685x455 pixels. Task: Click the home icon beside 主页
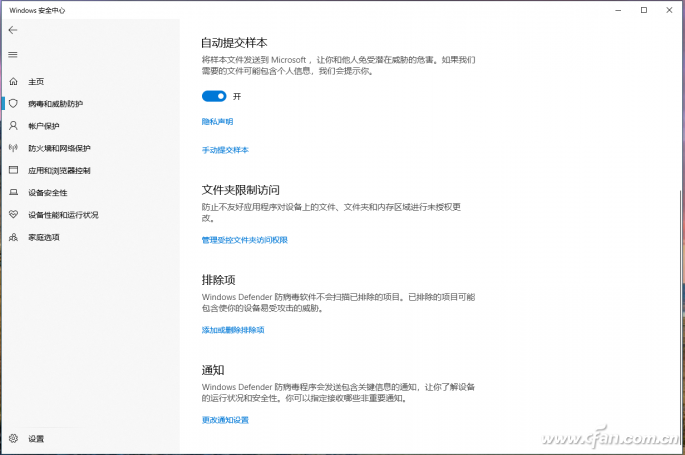(x=14, y=81)
